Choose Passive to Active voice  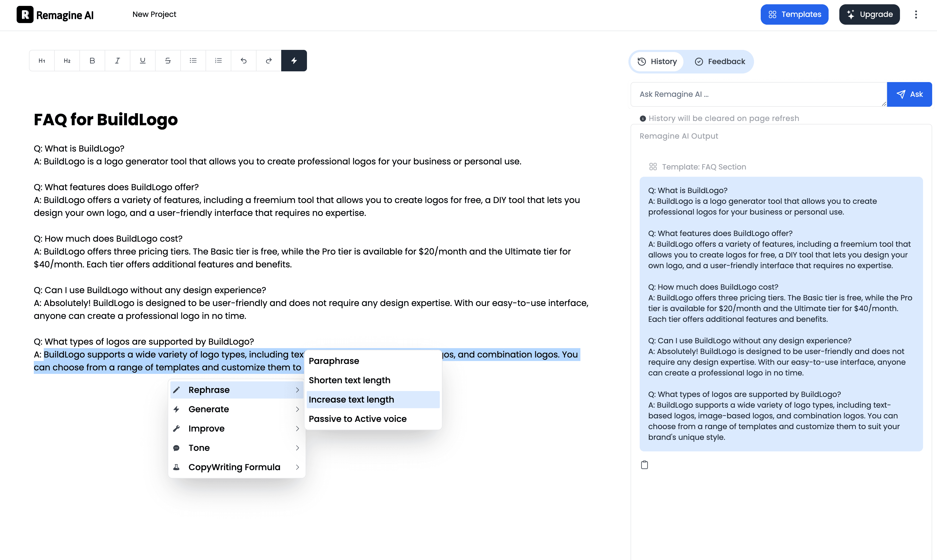pyautogui.click(x=373, y=419)
